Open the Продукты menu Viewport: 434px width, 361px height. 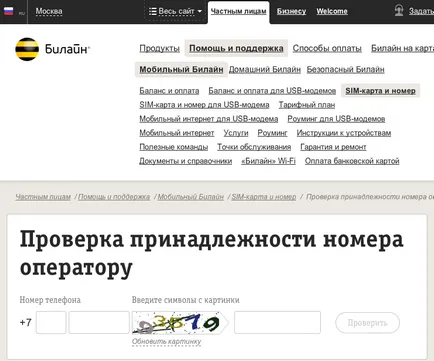tap(159, 48)
